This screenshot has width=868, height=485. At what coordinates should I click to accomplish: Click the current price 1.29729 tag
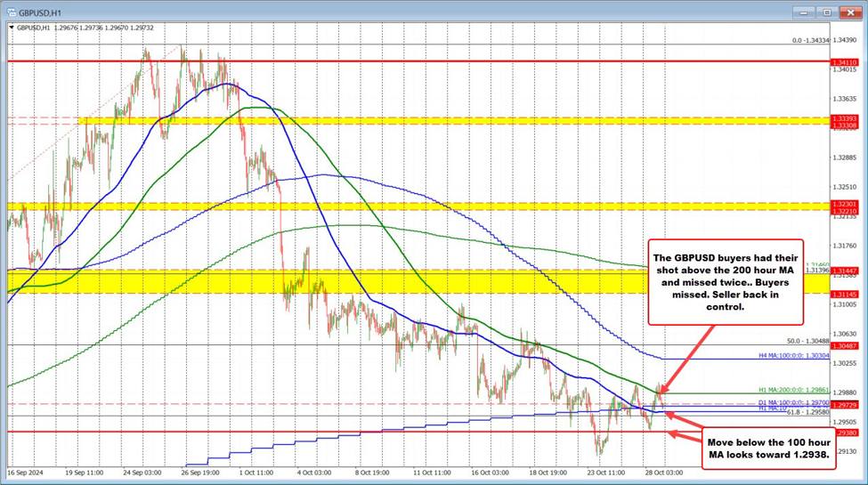click(x=844, y=404)
